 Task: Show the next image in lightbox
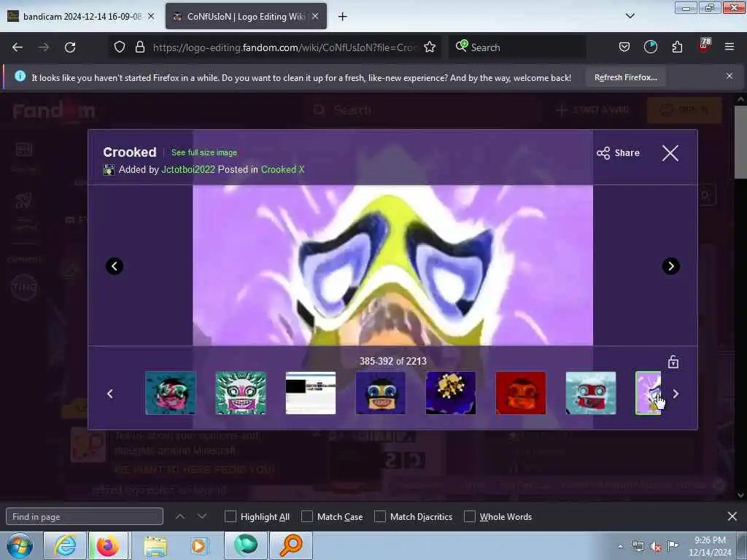671,266
